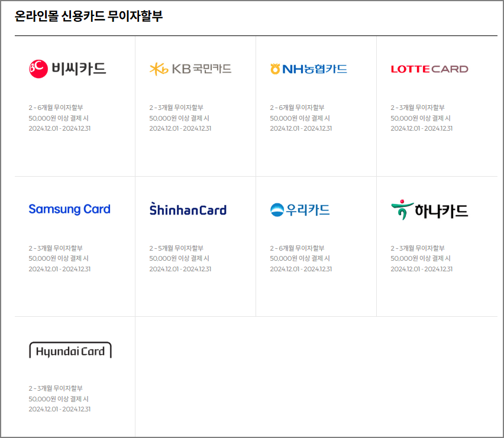Click the 온라인몰 신용카드 무이자할부 heading
Image resolution: width=504 pixels, height=438 pixels.
point(88,18)
